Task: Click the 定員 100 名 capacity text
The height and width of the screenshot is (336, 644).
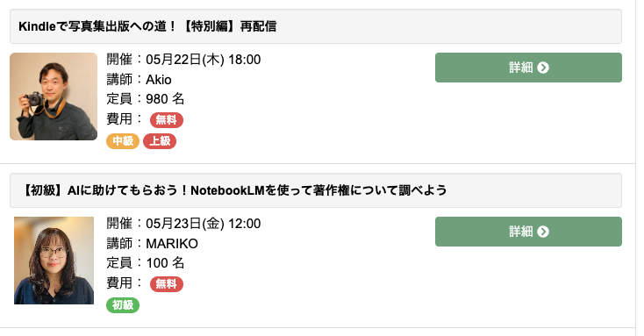Action: click(x=146, y=263)
